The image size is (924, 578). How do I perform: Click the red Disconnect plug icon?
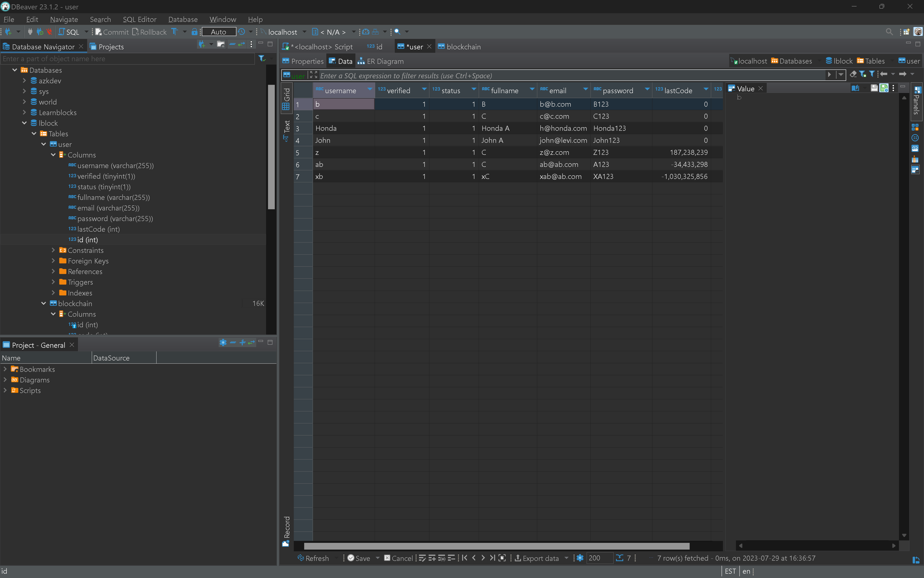tap(49, 32)
